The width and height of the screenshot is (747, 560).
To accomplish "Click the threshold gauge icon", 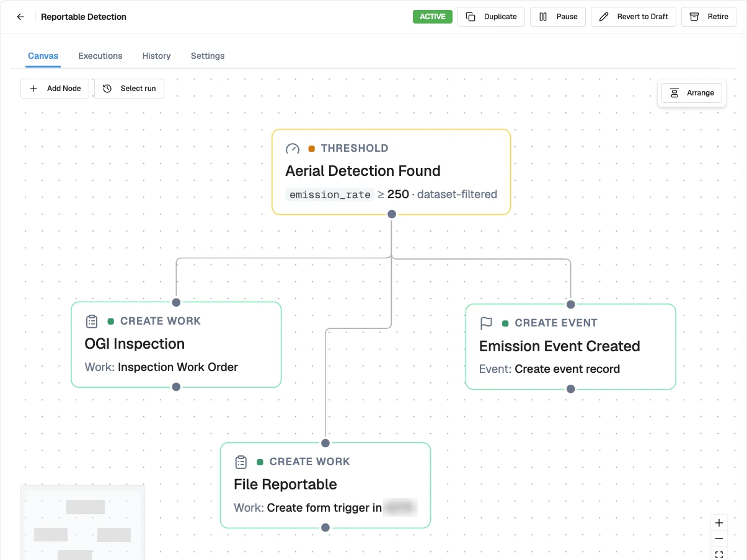I will 293,149.
